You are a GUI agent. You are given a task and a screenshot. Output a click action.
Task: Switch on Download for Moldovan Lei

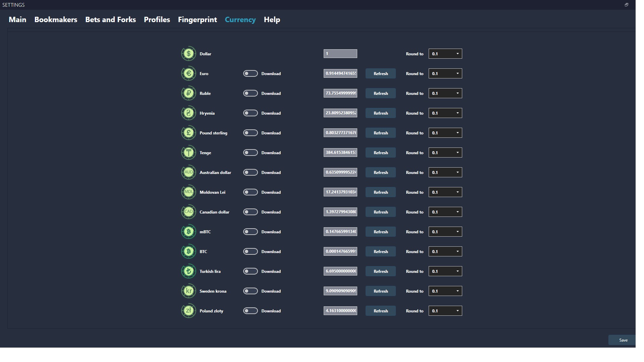click(251, 192)
